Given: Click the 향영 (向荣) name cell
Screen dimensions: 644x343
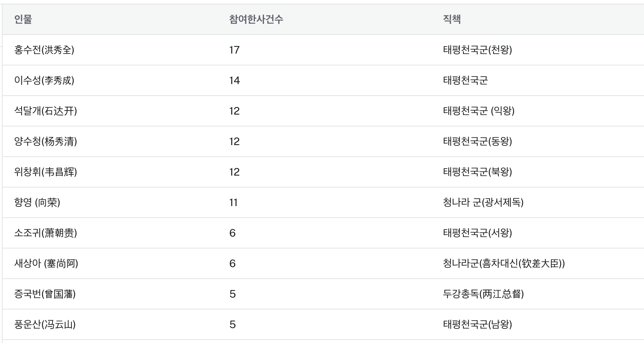Looking at the screenshot, I should tap(37, 202).
